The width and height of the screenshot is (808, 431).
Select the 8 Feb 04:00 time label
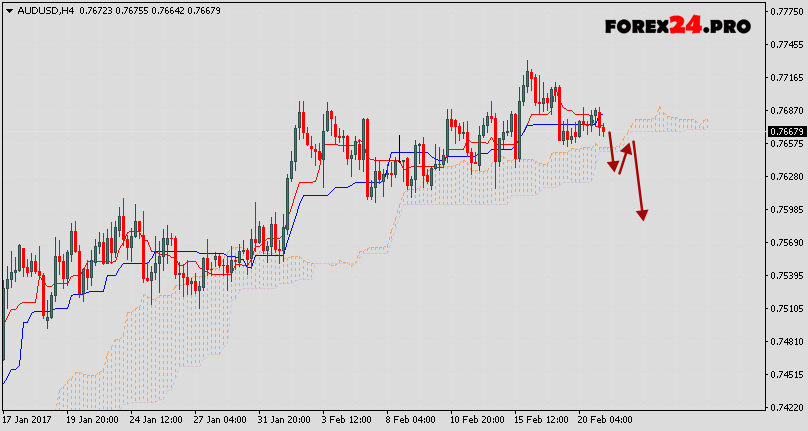pyautogui.click(x=411, y=420)
